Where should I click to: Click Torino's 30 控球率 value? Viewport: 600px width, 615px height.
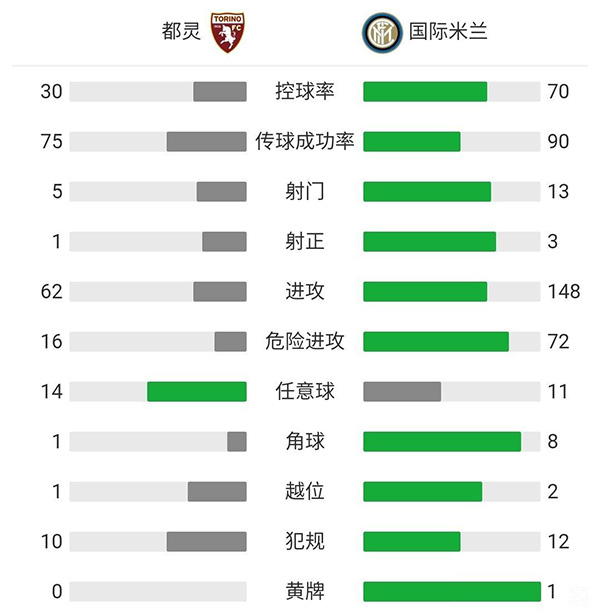click(x=51, y=92)
